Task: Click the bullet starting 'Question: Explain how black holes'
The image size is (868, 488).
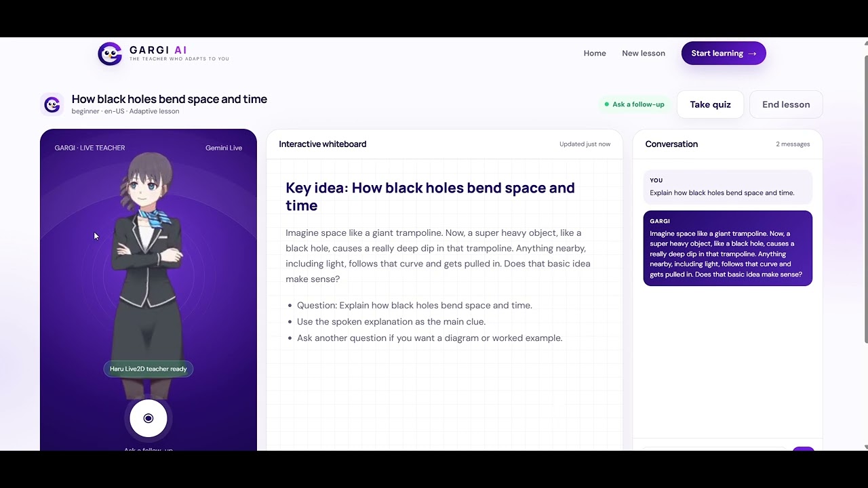Action: click(414, 306)
